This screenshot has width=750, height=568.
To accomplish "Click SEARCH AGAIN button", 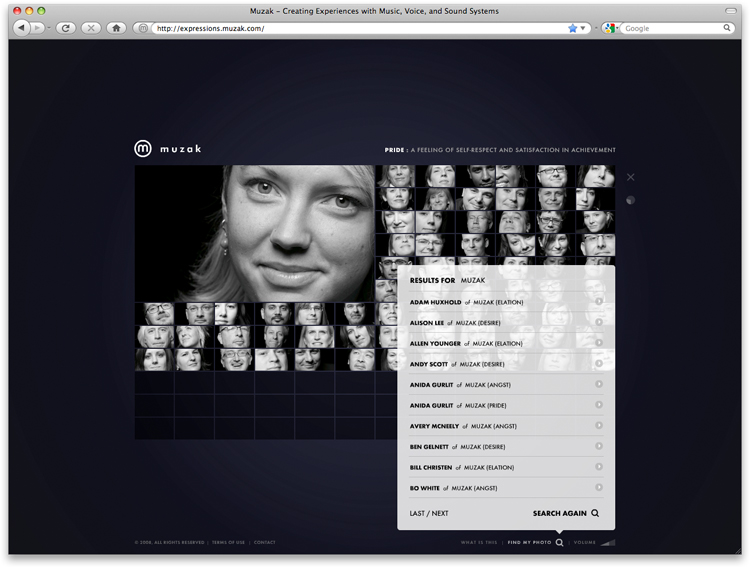I will pos(560,513).
